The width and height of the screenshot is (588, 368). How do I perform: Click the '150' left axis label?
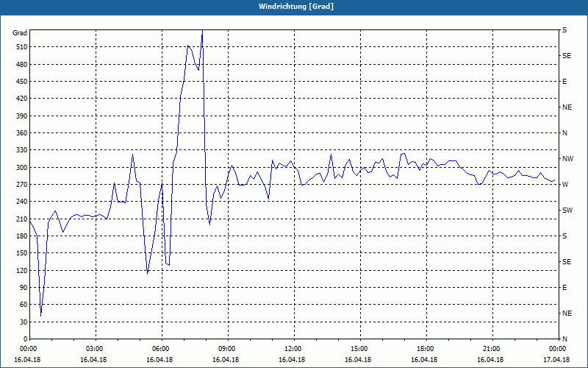click(22, 253)
